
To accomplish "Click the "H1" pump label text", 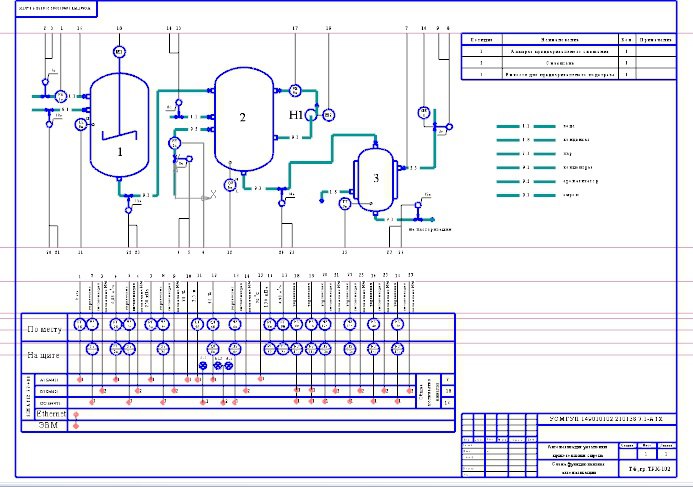I will tap(296, 115).
